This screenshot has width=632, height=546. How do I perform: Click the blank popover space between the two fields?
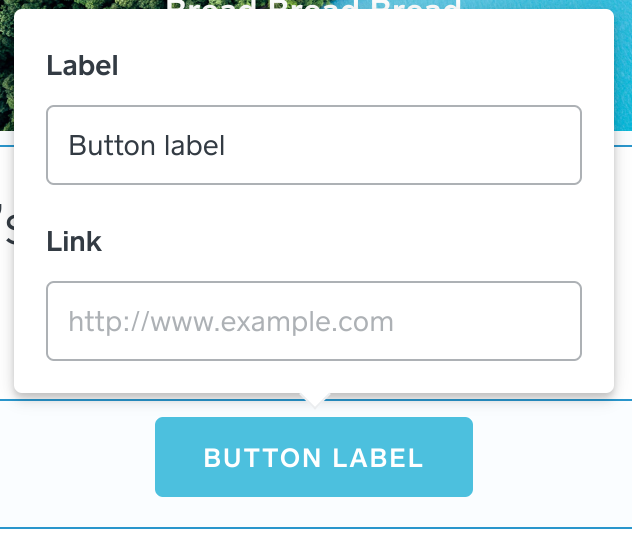(x=314, y=207)
